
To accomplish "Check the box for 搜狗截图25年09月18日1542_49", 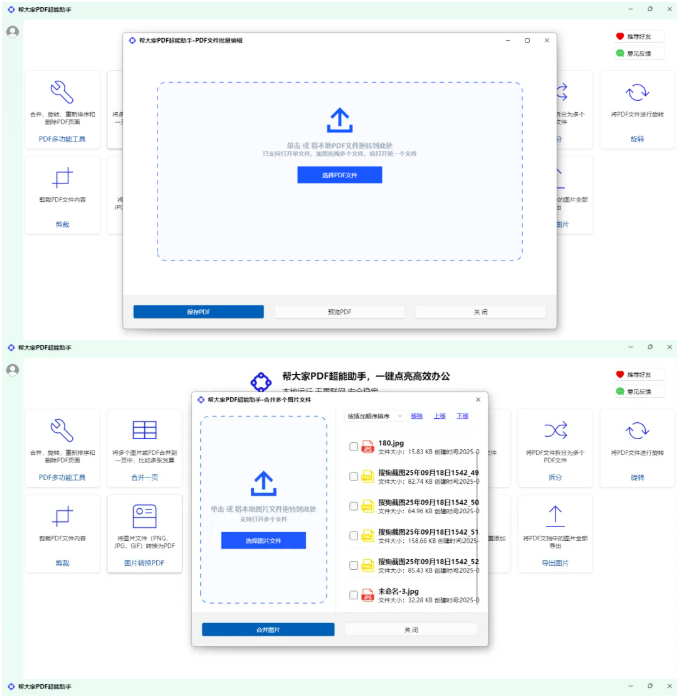I will [353, 477].
